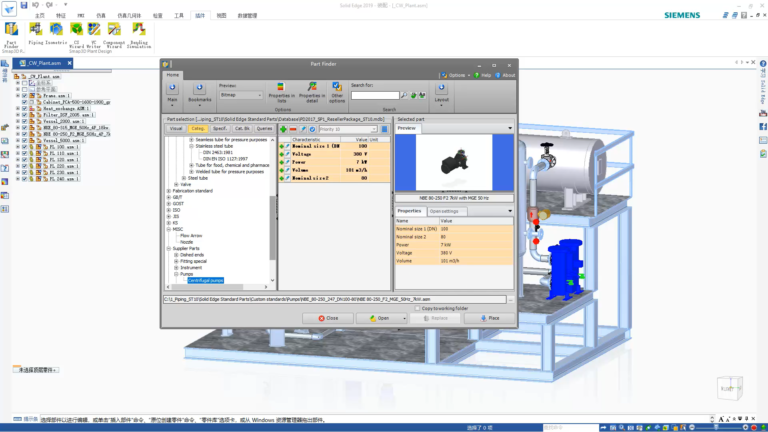Viewport: 768px width, 432px height.
Task: Select the Centrifugal pumps tree item
Action: coord(206,281)
